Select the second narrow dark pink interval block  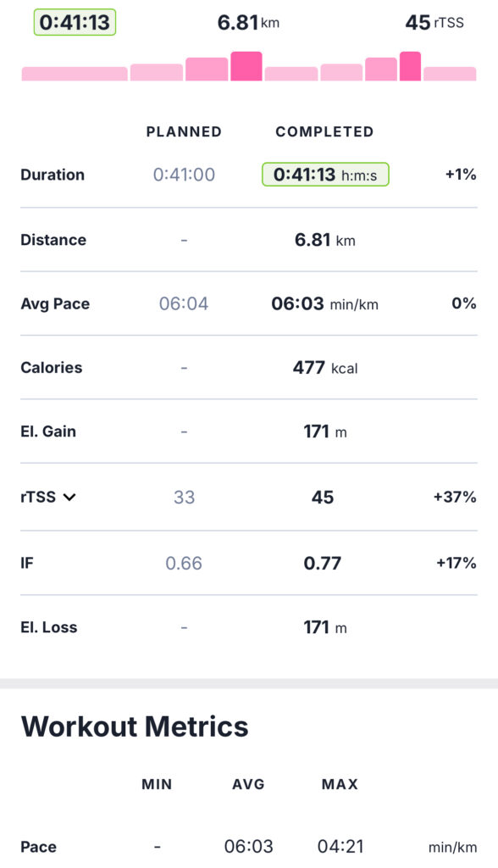point(410,66)
